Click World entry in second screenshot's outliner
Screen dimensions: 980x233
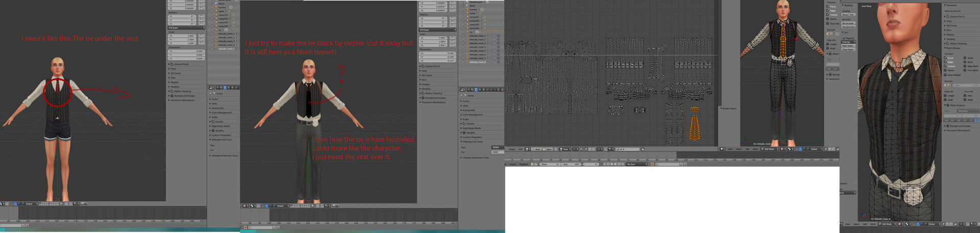click(472, 6)
